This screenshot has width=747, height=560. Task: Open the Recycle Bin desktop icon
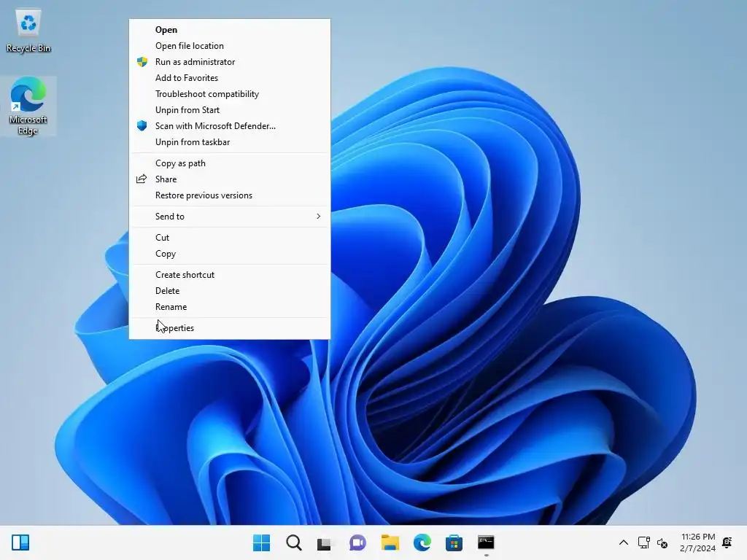coord(28,31)
